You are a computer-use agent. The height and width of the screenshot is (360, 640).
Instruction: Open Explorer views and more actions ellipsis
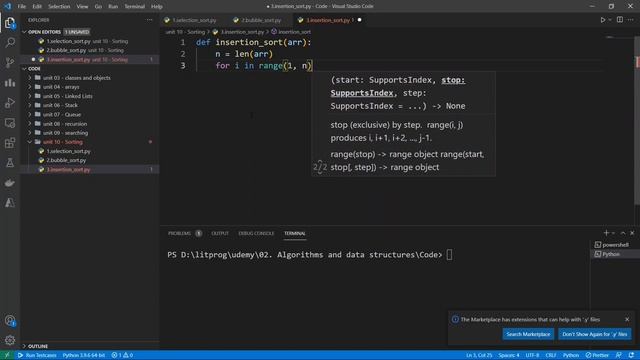[149, 20]
